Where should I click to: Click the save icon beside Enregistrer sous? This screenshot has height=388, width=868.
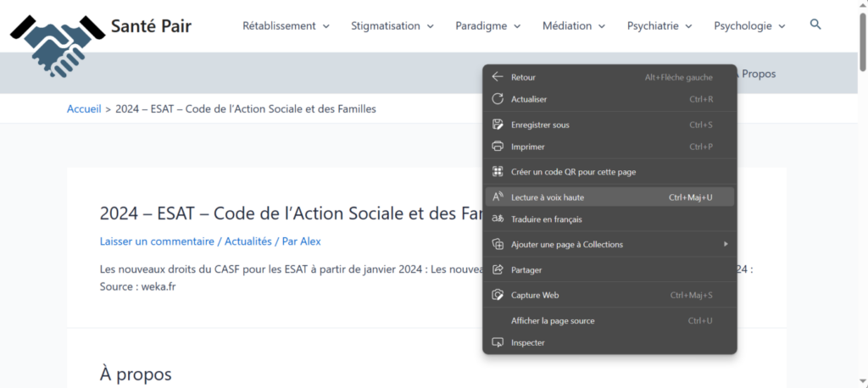(x=498, y=125)
